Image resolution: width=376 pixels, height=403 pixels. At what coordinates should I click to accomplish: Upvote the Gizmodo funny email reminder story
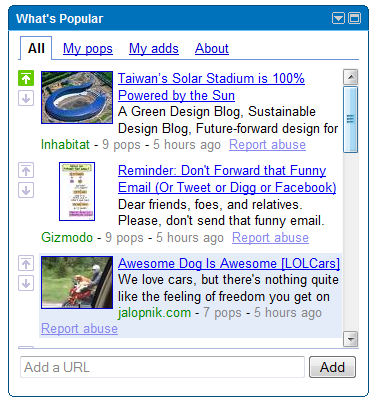(26, 170)
